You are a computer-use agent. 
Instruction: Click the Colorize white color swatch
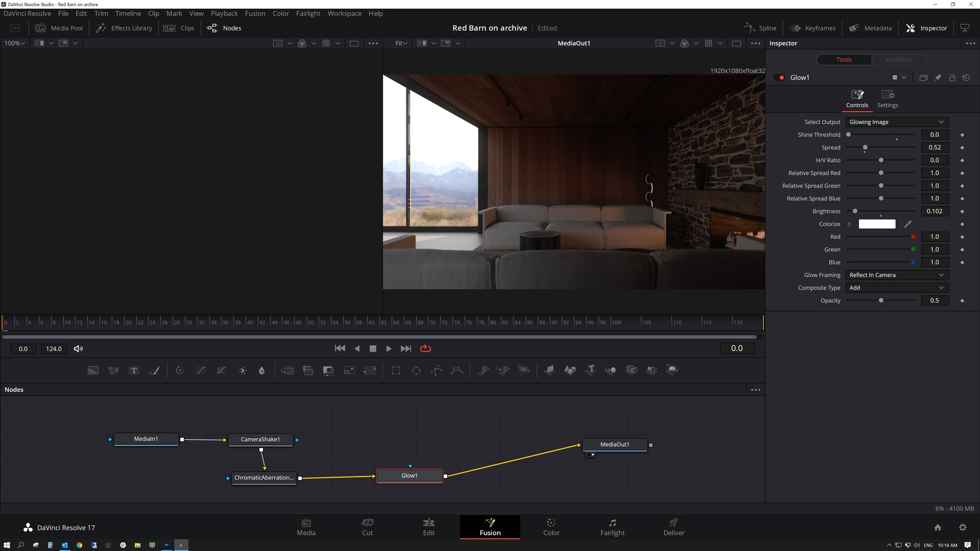tap(877, 224)
